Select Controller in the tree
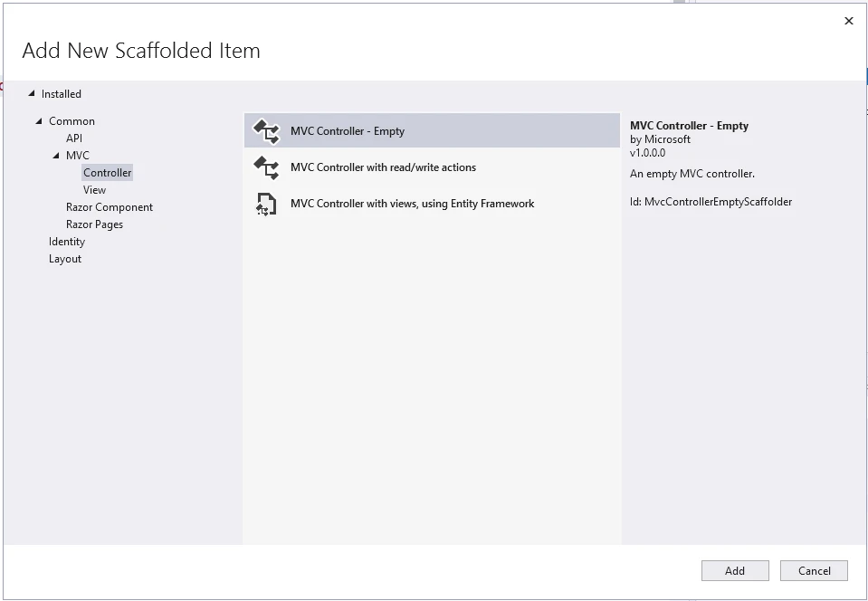Screen dimensions: 868x601 point(108,173)
